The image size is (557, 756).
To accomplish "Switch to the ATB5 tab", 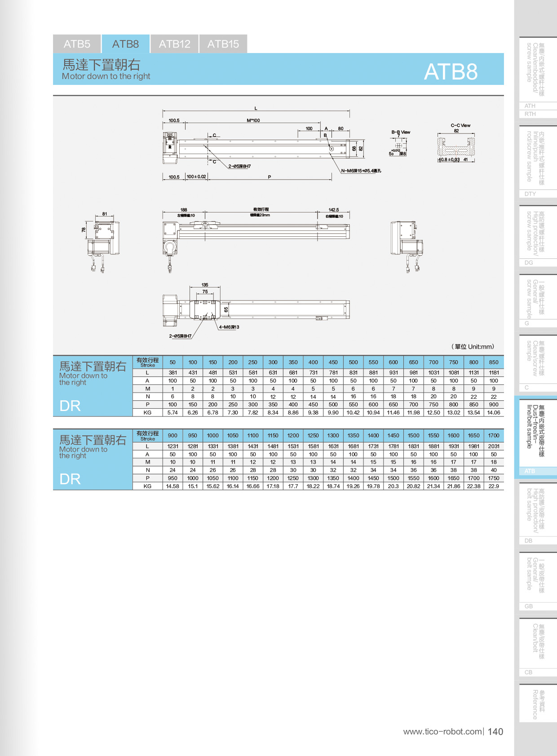I will (77, 44).
